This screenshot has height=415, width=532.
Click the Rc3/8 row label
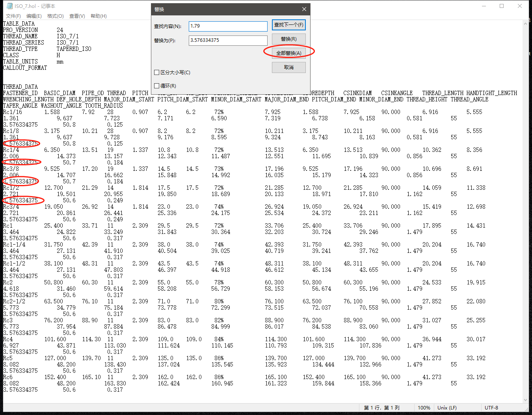click(11, 169)
